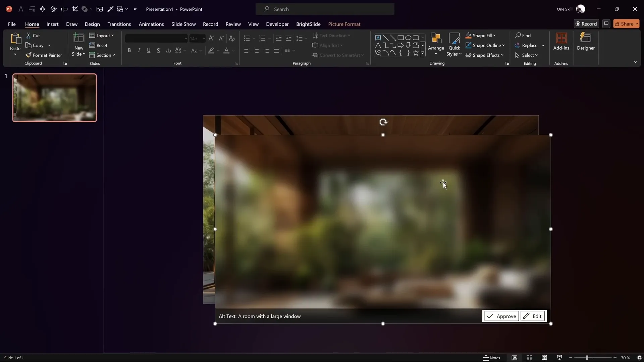Toggle Strikethrough formatting
The height and width of the screenshot is (362, 644).
point(168,51)
